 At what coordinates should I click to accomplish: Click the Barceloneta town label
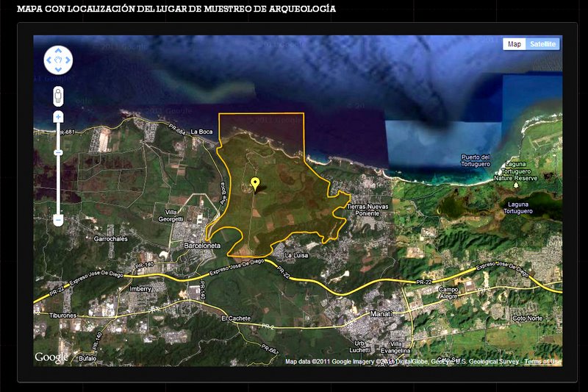click(x=203, y=246)
